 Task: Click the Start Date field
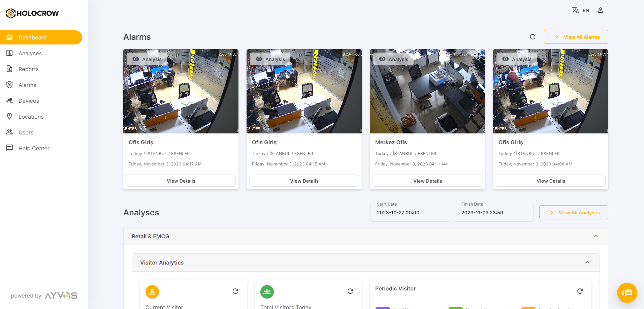pyautogui.click(x=410, y=213)
